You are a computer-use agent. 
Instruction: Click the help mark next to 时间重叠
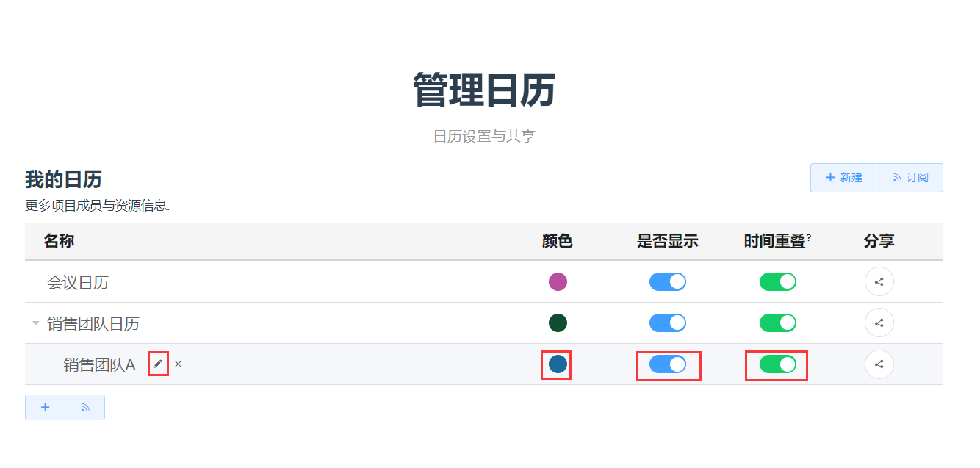point(809,237)
